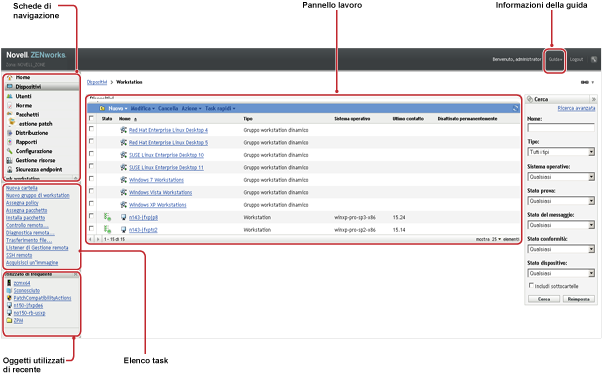Open the Stato del messaggio dropdown

[561, 225]
